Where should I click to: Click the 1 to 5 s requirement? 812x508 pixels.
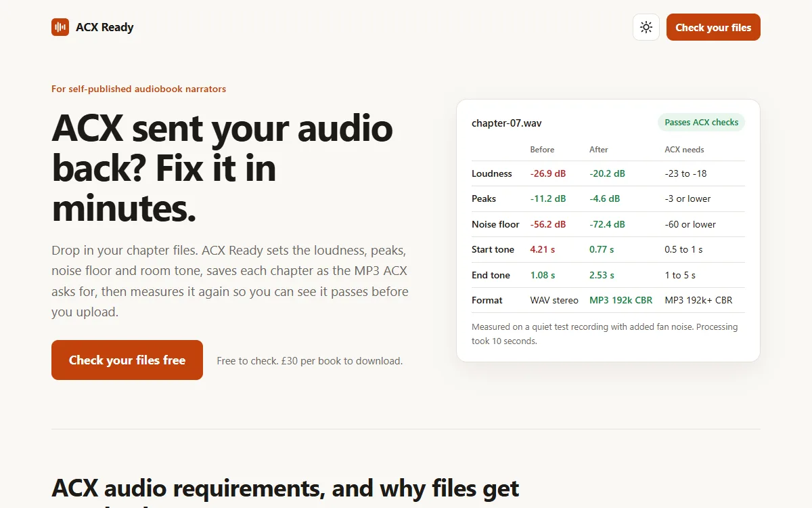[x=680, y=275]
